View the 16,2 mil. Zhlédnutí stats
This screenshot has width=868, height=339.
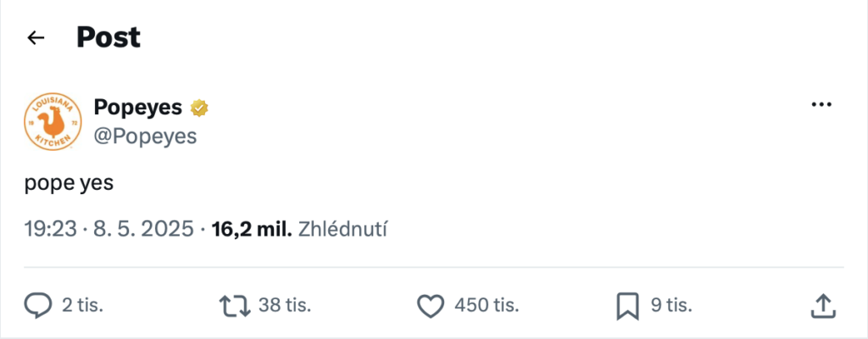coord(299,229)
